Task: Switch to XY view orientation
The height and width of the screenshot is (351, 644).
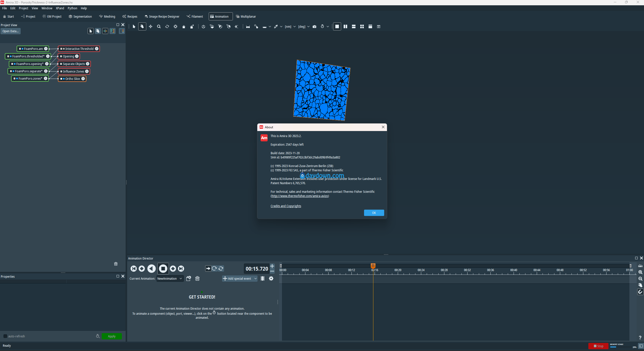Action: pos(212,26)
